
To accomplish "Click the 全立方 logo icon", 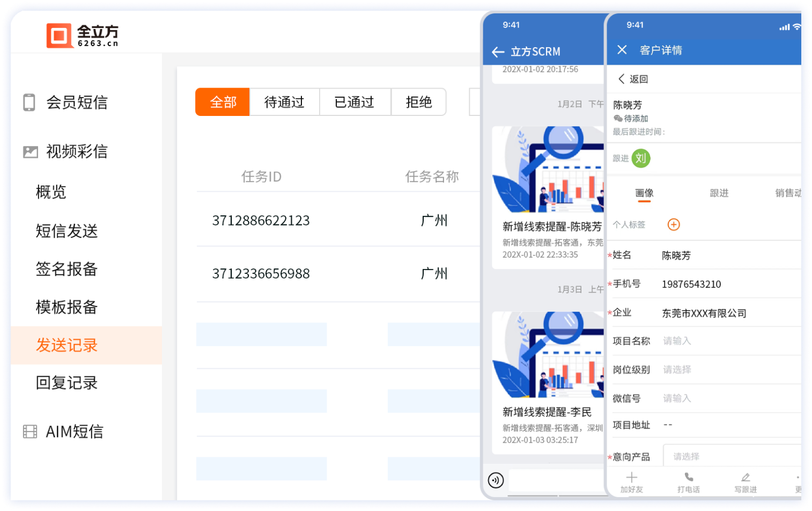I will tap(59, 36).
